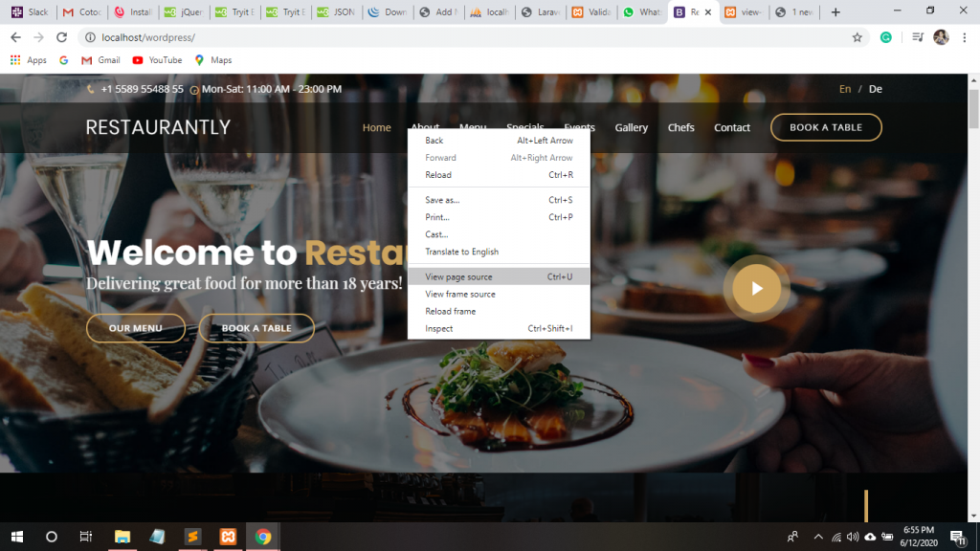This screenshot has height=551, width=980.
Task: Click the play video button on hero
Action: coord(757,288)
